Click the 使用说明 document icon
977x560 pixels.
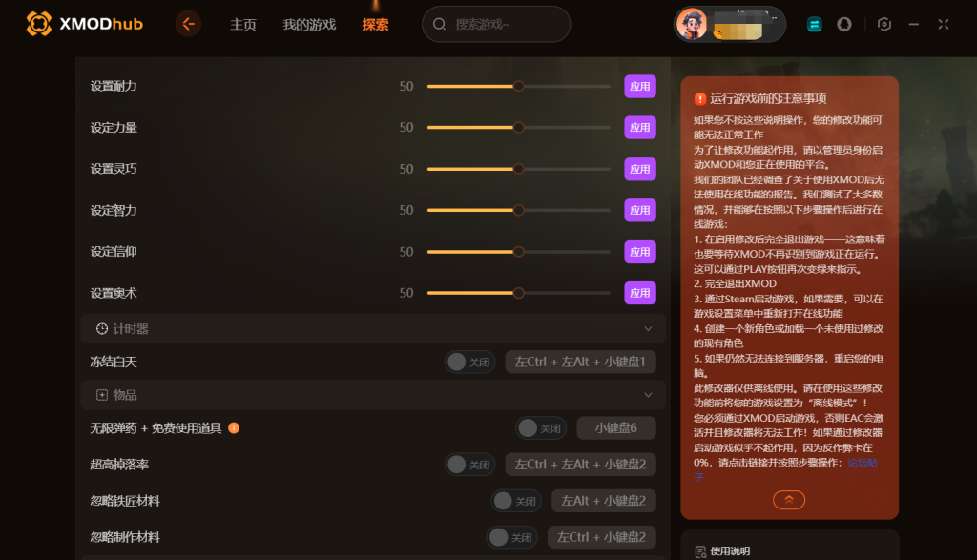tap(700, 551)
